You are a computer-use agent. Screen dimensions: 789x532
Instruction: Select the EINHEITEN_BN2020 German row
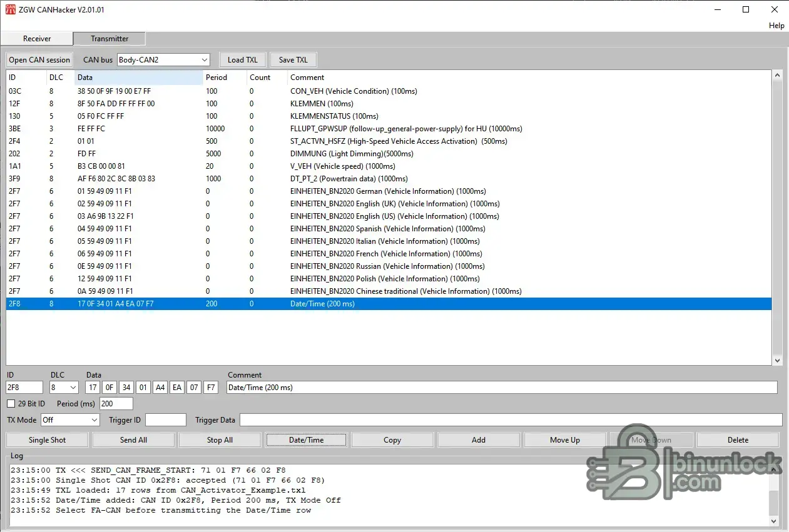point(389,191)
